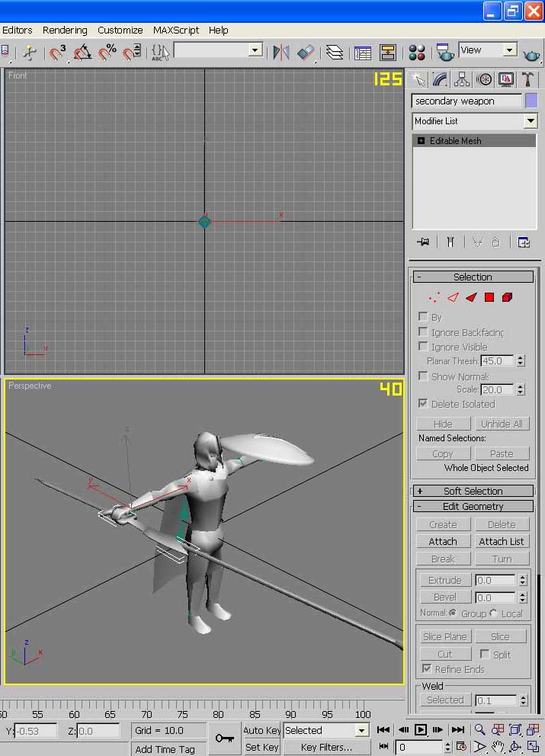
Task: Click the Key Filters button
Action: (326, 748)
